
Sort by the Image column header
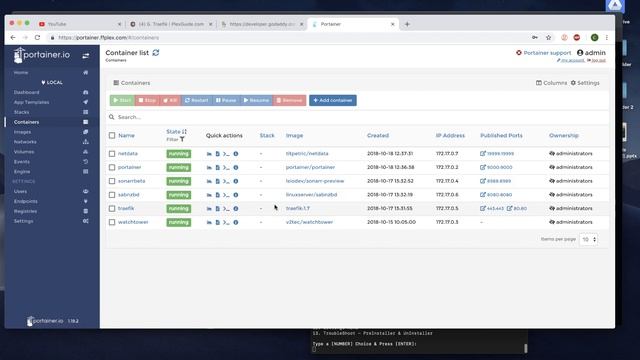click(x=294, y=136)
